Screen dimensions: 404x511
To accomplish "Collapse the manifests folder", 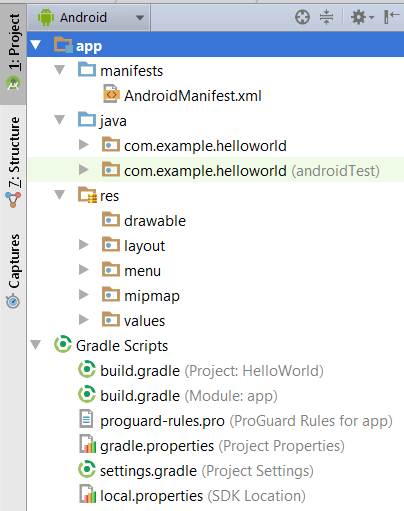I will pyautogui.click(x=60, y=70).
